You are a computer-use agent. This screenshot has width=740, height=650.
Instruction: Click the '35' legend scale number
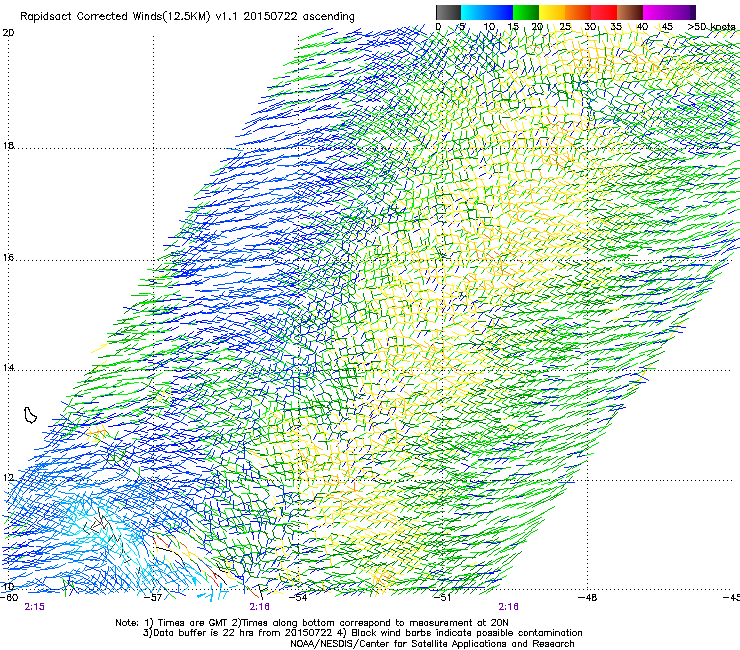point(616,27)
